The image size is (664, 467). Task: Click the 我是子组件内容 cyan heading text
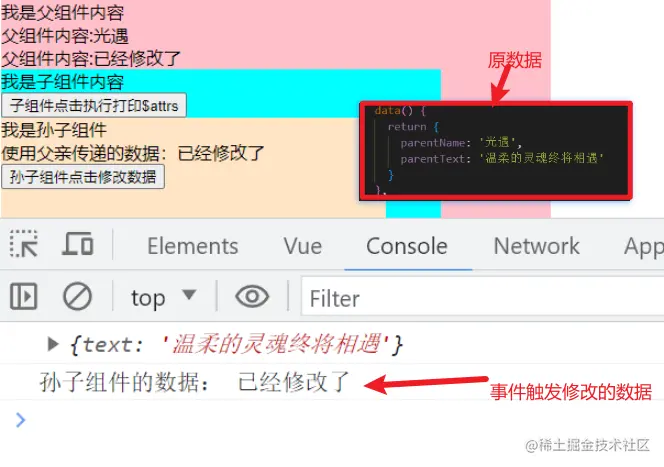coord(63,82)
